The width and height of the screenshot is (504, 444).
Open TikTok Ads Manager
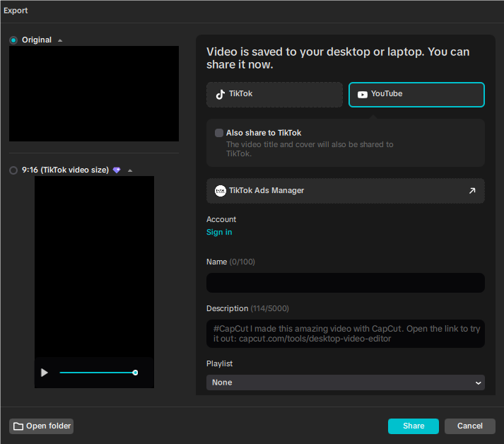346,191
